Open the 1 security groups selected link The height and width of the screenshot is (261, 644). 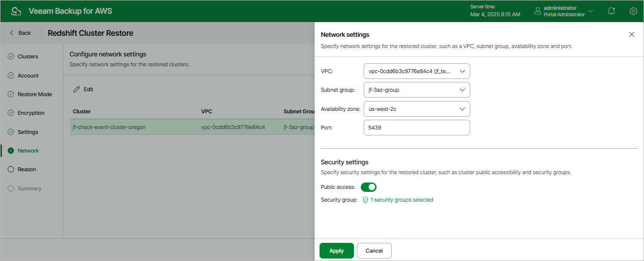pyautogui.click(x=402, y=200)
